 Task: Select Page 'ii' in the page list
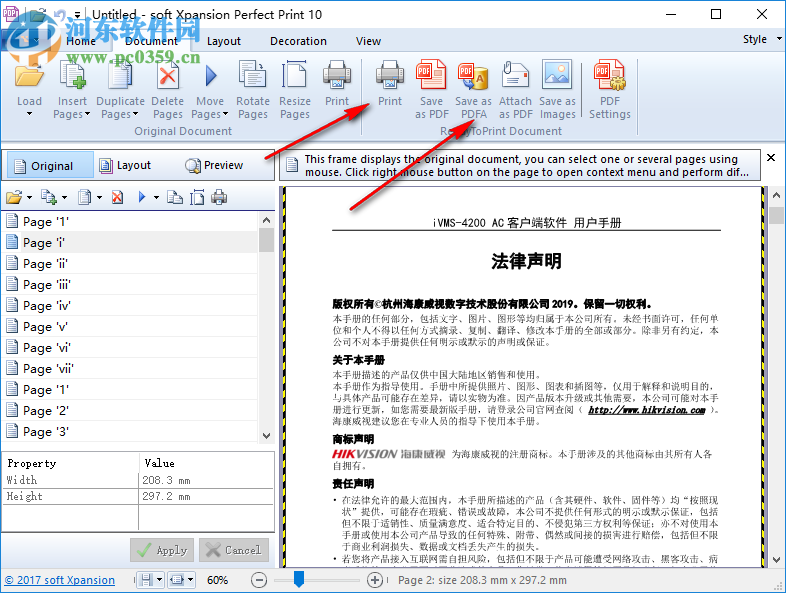click(x=131, y=264)
